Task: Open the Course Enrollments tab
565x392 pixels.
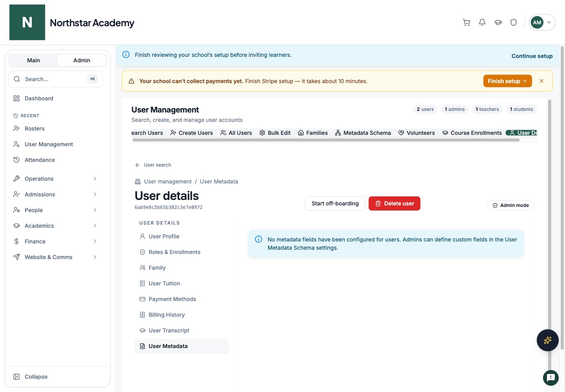Action: [x=472, y=133]
